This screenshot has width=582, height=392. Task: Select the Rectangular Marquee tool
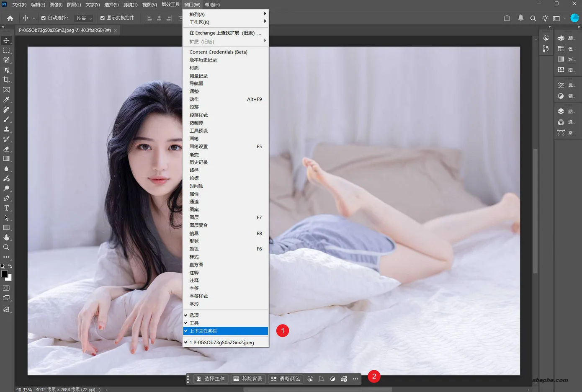click(6, 50)
